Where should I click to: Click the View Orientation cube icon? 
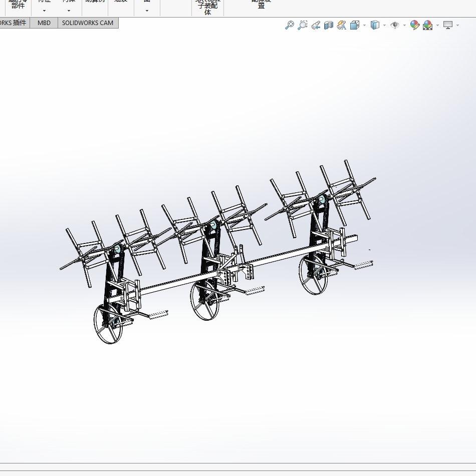pos(355,25)
